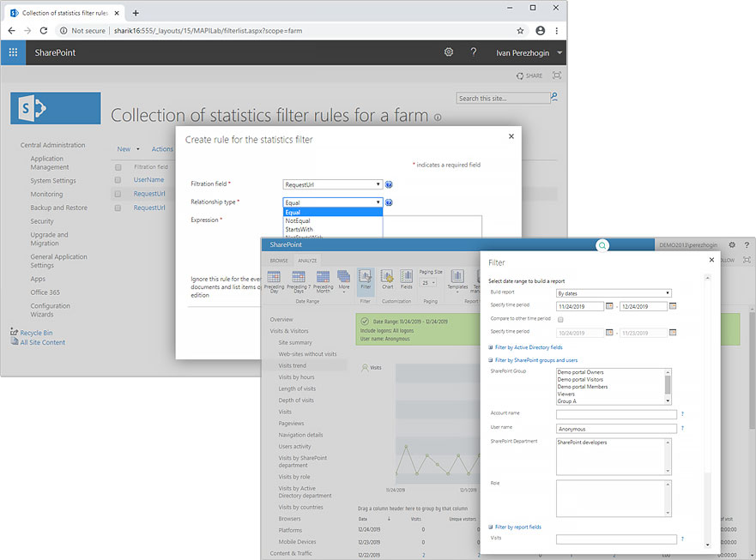
Task: Open the New dropdown arrow in the rules toolbar
Action: tap(138, 149)
